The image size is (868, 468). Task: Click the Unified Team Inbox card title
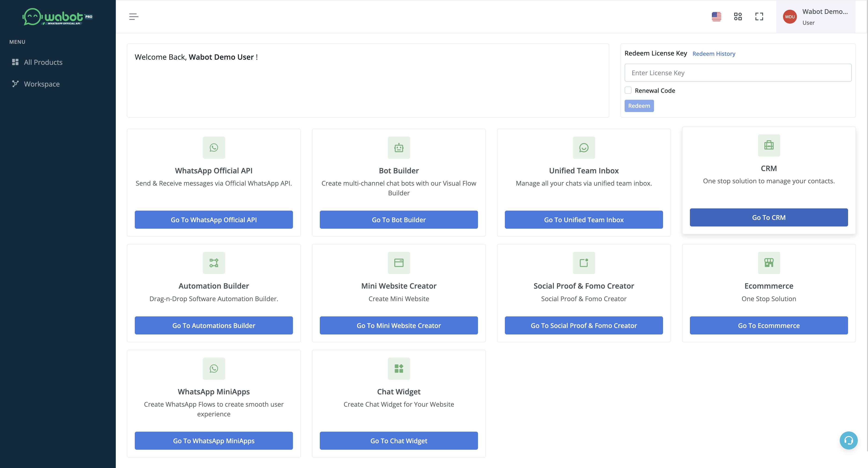(x=584, y=171)
